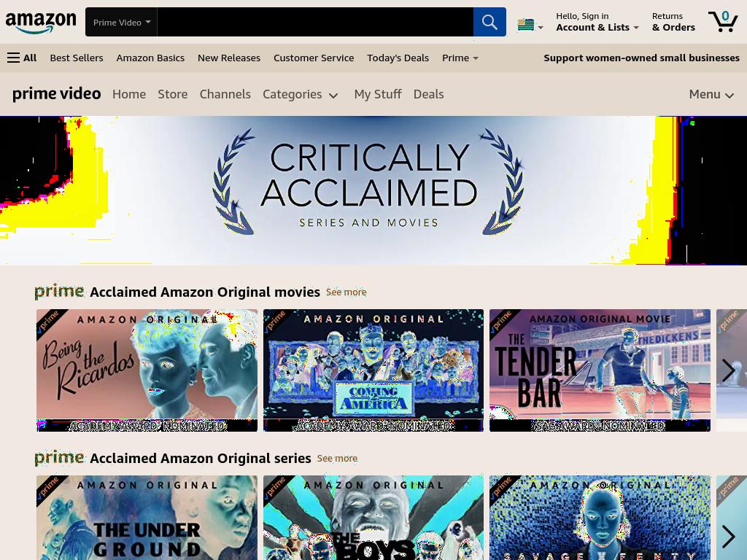Click prime logo beside Original movies heading
Screen dimensions: 747x560
click(x=59, y=292)
